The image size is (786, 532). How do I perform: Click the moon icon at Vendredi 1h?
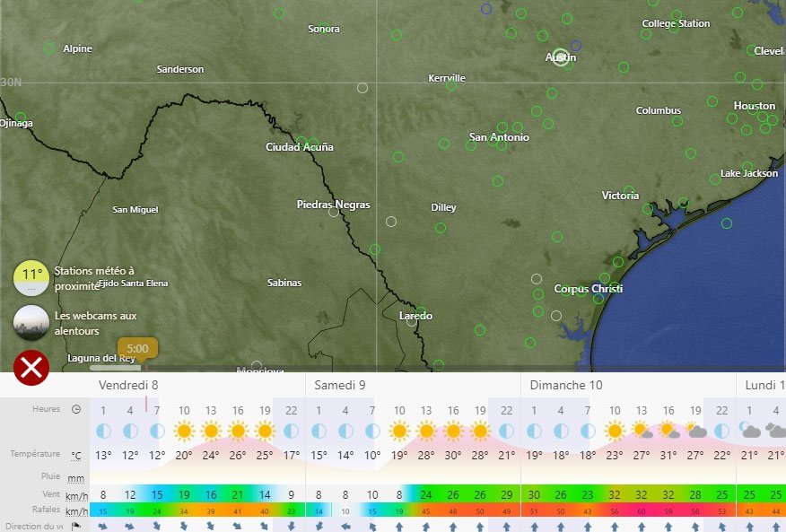click(x=103, y=431)
